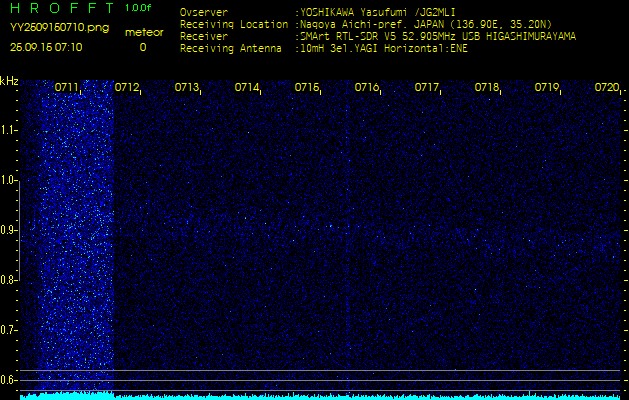Screen dimensions: 629x400
Task: Click the 0714 time marker
Action: tap(247, 87)
